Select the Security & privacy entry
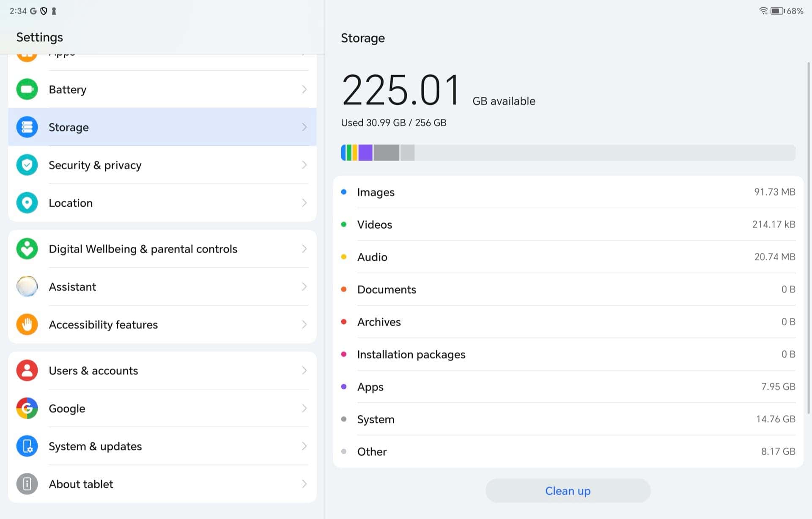The image size is (812, 519). click(162, 165)
